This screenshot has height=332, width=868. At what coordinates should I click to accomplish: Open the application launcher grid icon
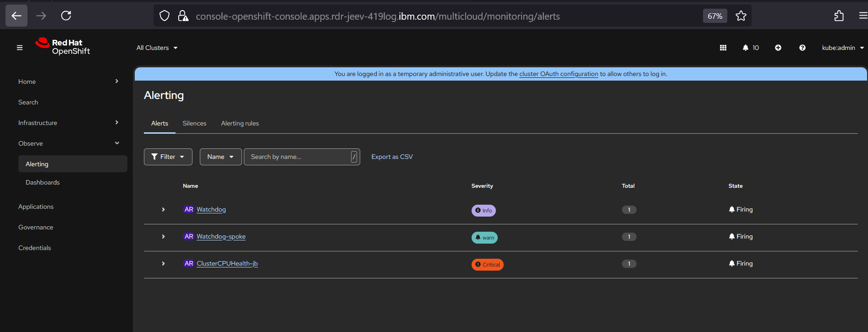[x=723, y=48]
